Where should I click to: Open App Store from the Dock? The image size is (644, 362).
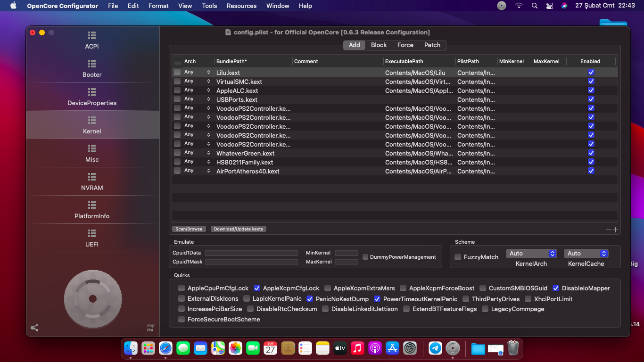(x=392, y=348)
